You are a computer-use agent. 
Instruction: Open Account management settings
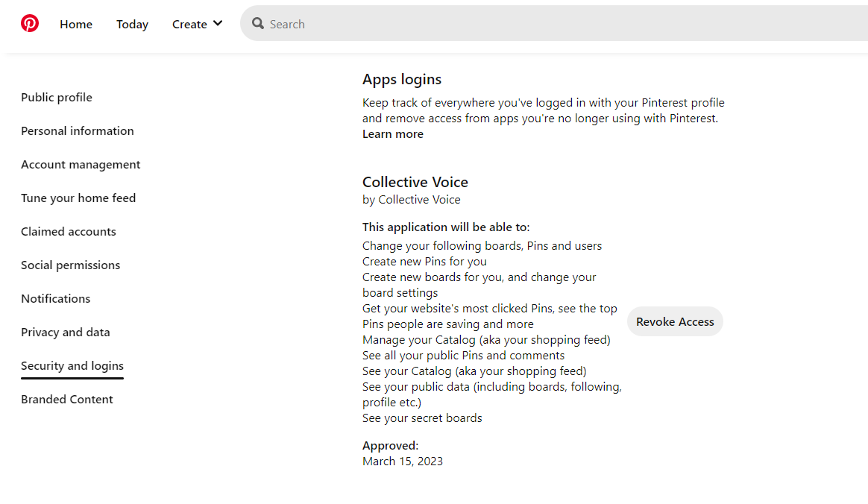pos(81,165)
